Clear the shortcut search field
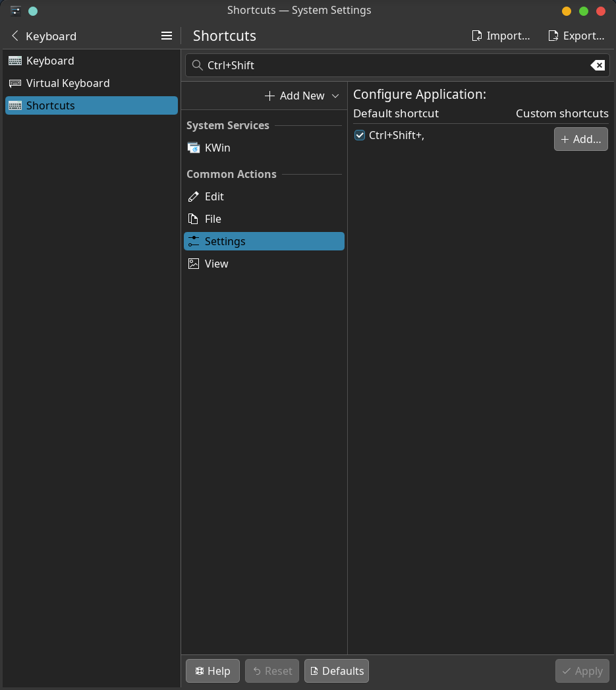Screen dimensions: 616x690 click(x=597, y=65)
